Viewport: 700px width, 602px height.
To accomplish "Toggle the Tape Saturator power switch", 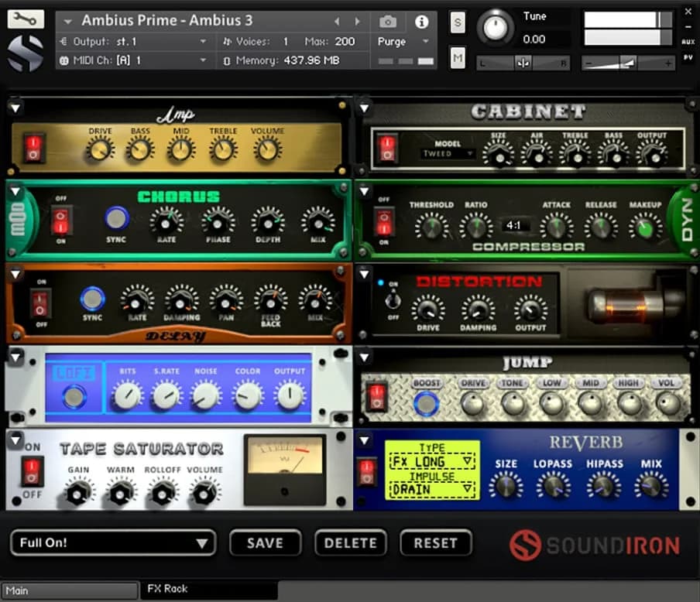I will (x=33, y=470).
